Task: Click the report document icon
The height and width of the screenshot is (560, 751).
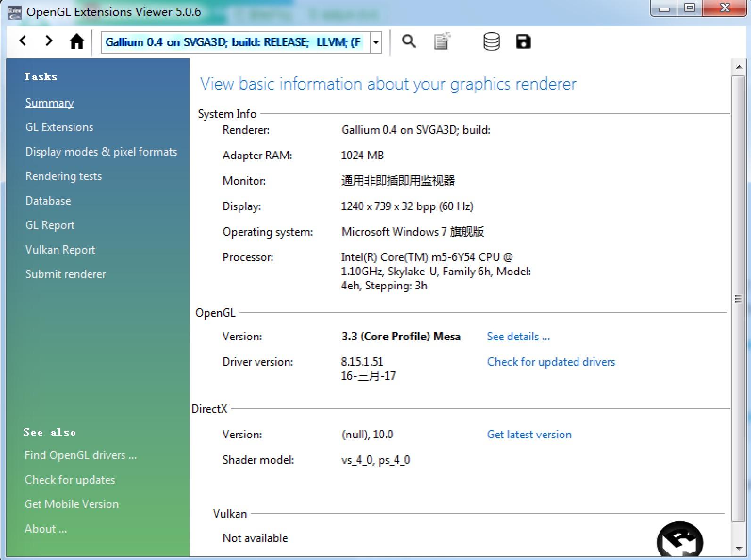Action: coord(442,41)
